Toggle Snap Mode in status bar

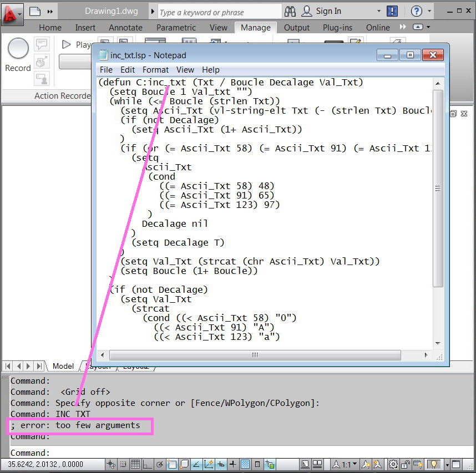[x=123, y=465]
